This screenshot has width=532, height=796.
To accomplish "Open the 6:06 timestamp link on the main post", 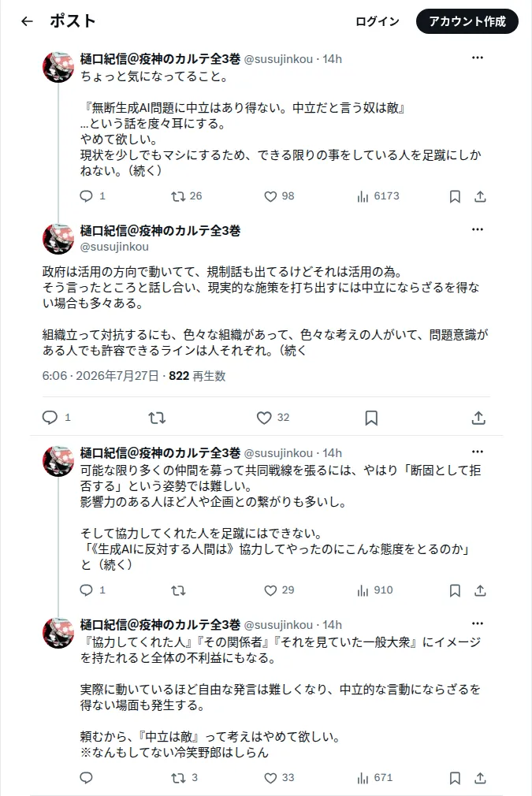I will click(54, 376).
